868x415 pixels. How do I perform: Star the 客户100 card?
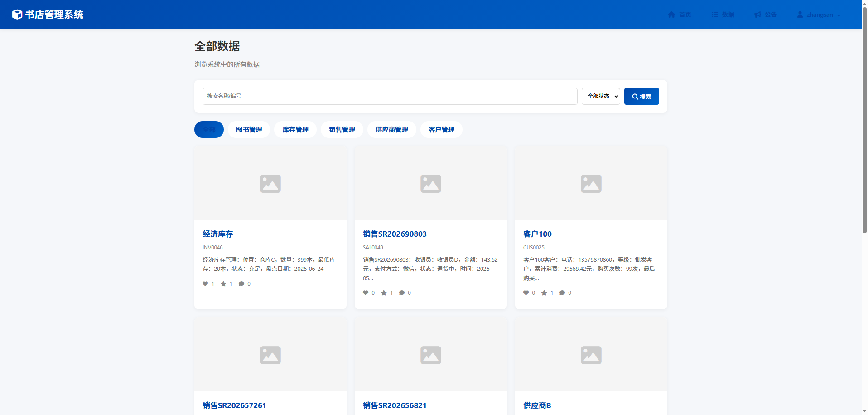(544, 293)
